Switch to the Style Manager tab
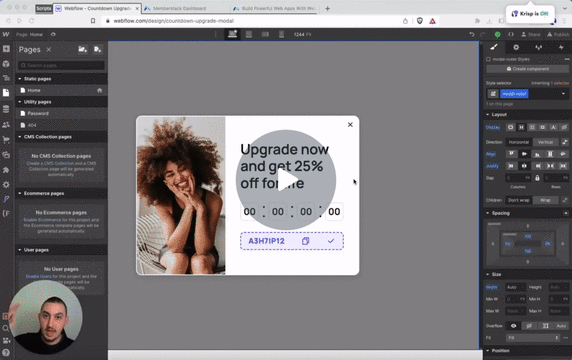This screenshot has width=572, height=360. (538, 47)
